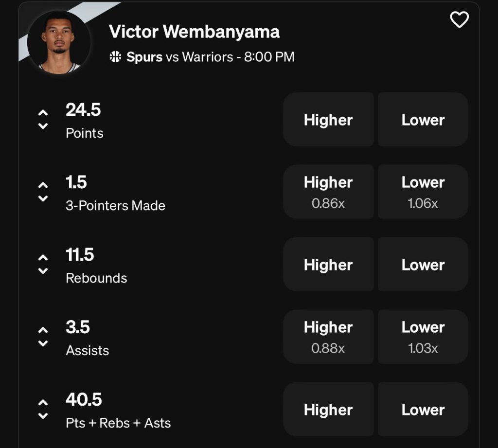The image size is (498, 448).
Task: Raise the 3-Pointers Made line up arrow
Action: point(43,185)
